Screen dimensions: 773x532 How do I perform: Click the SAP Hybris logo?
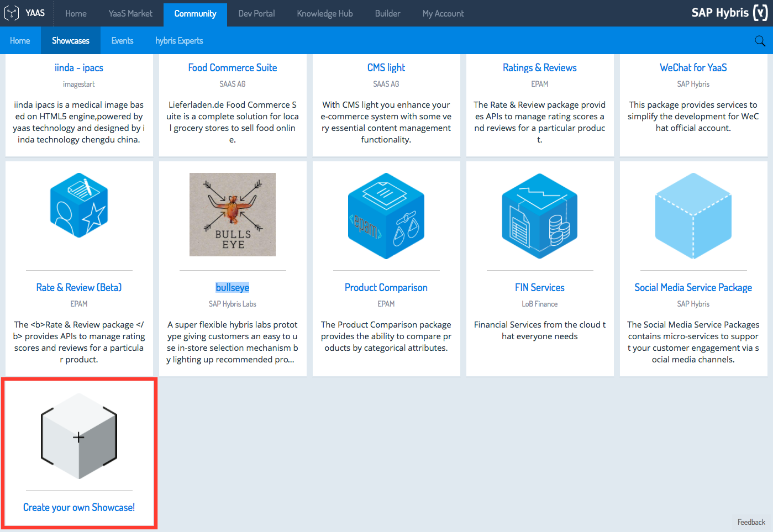(729, 13)
